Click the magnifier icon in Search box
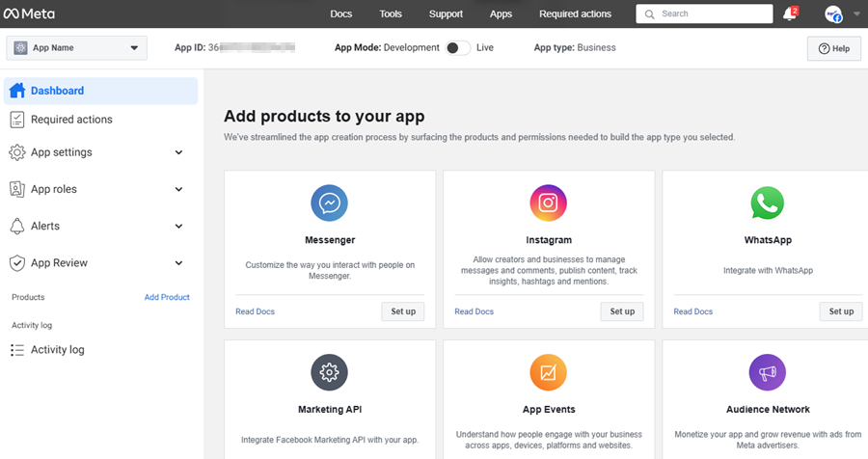The width and height of the screenshot is (868, 459). click(649, 13)
